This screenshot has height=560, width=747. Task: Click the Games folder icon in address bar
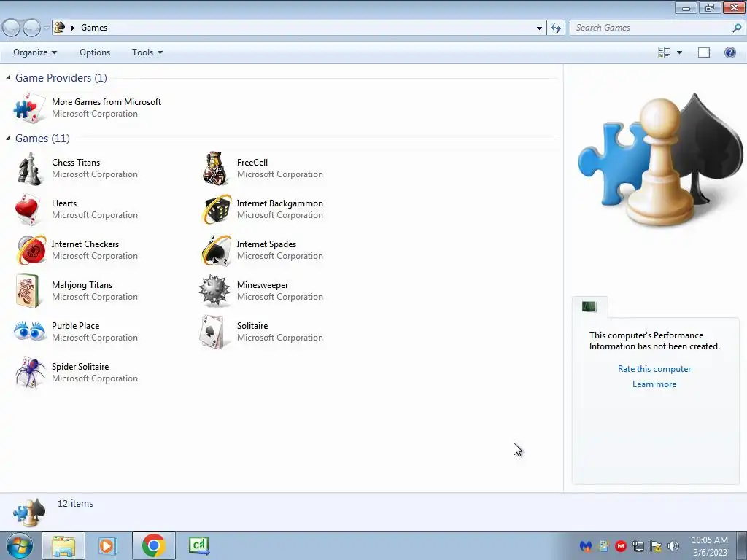click(x=60, y=27)
